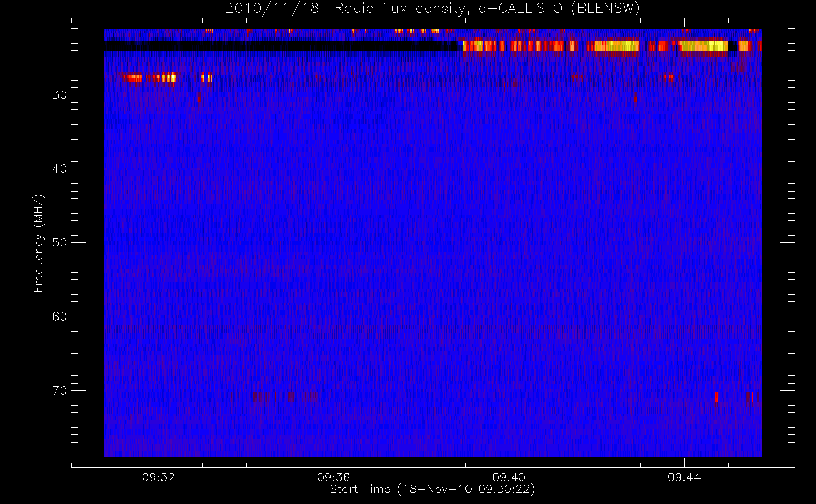Screen dimensions: 816x504
Task: Click the 09:36 time tick label
Action: point(333,477)
